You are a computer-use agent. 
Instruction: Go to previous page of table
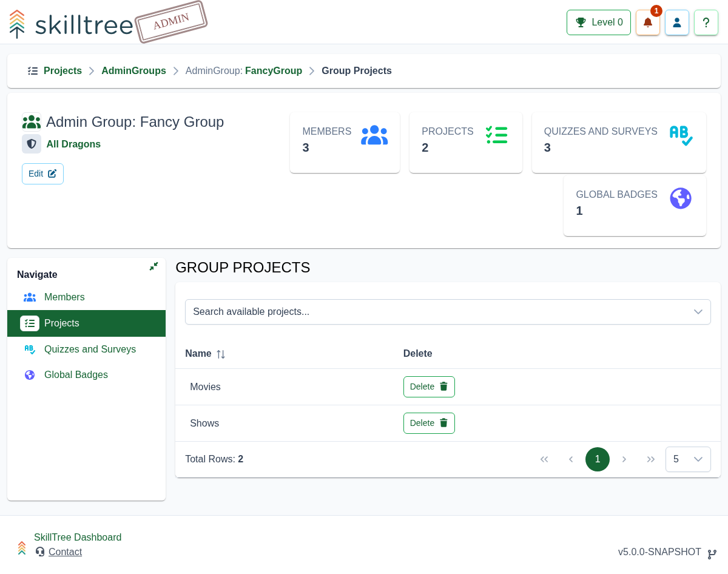pyautogui.click(x=571, y=459)
